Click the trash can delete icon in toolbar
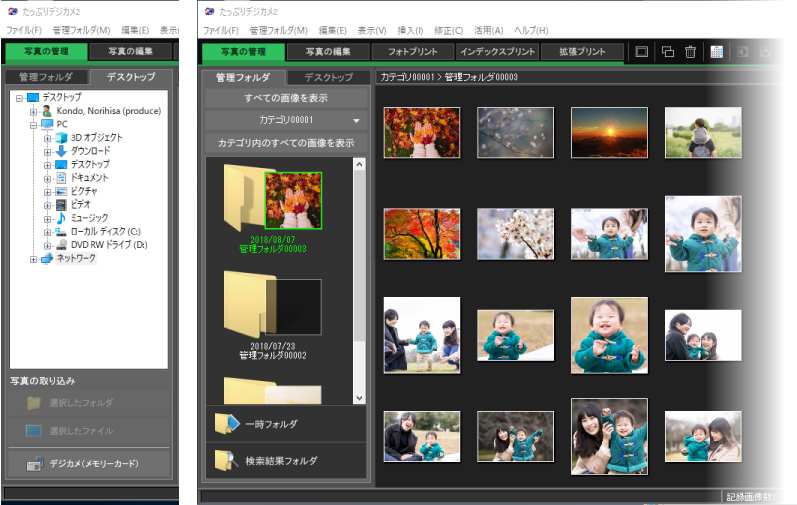Viewport: 797px width, 505px height. click(690, 52)
